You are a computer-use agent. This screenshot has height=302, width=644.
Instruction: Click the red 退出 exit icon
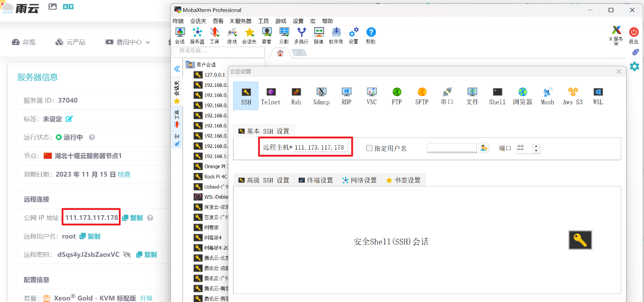click(x=634, y=35)
